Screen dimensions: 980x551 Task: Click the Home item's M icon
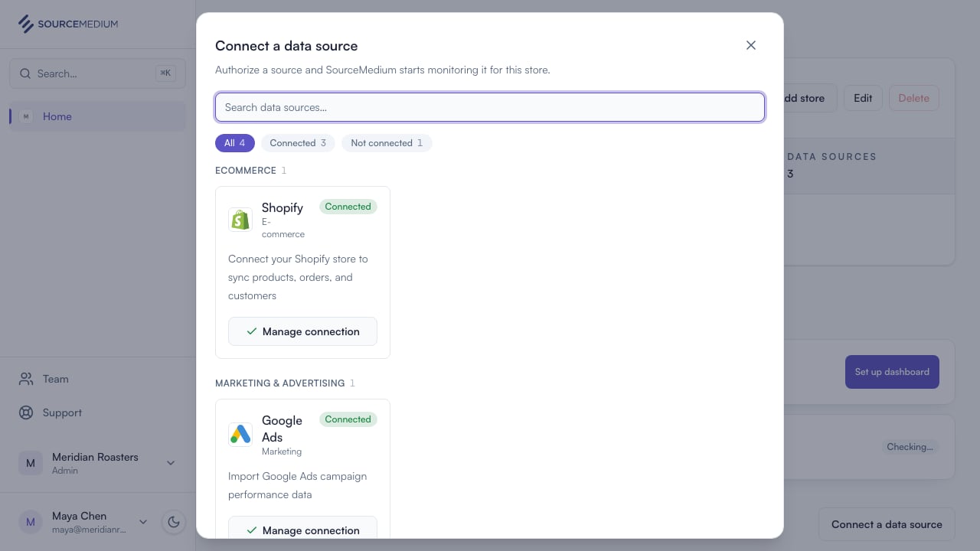[x=26, y=116]
